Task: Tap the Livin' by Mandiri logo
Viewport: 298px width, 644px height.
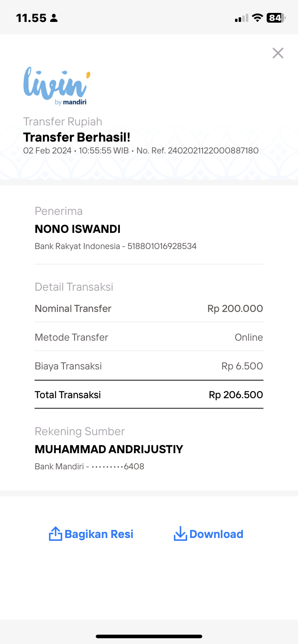Action: point(57,86)
